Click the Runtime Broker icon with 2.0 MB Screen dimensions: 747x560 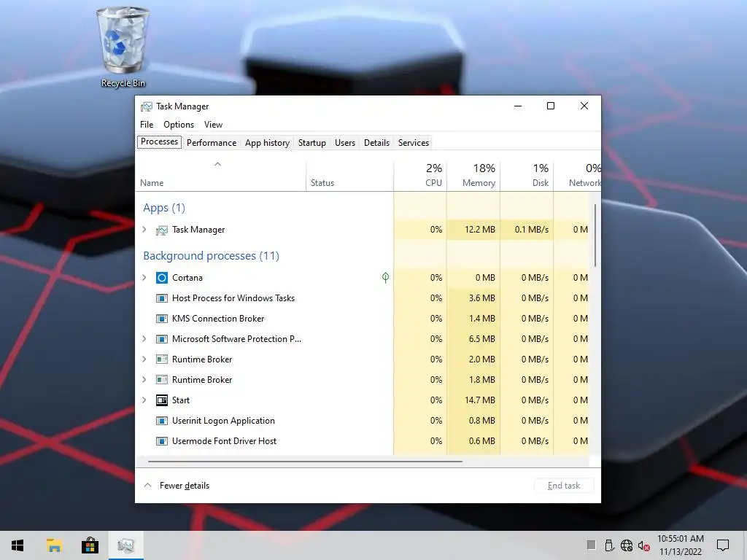pyautogui.click(x=162, y=359)
